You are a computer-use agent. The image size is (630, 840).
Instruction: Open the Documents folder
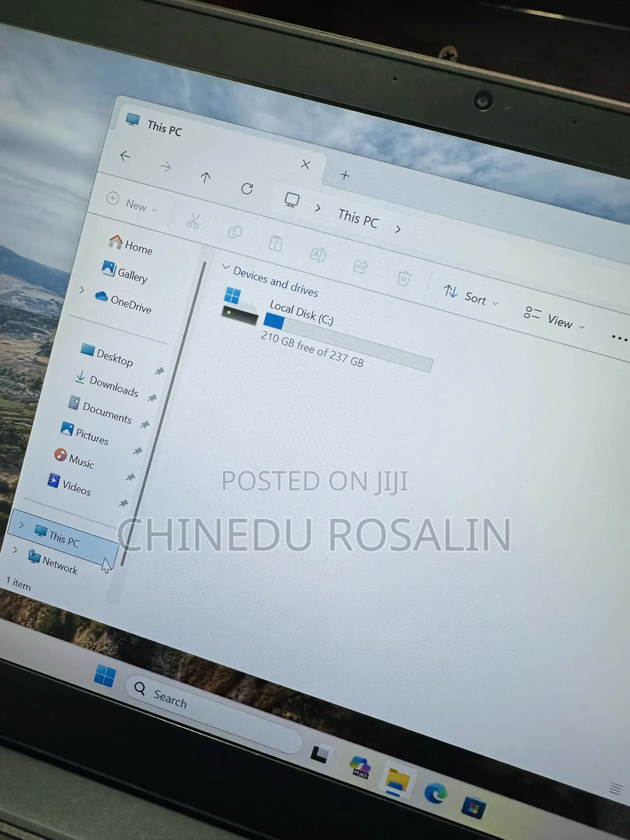pos(100,410)
